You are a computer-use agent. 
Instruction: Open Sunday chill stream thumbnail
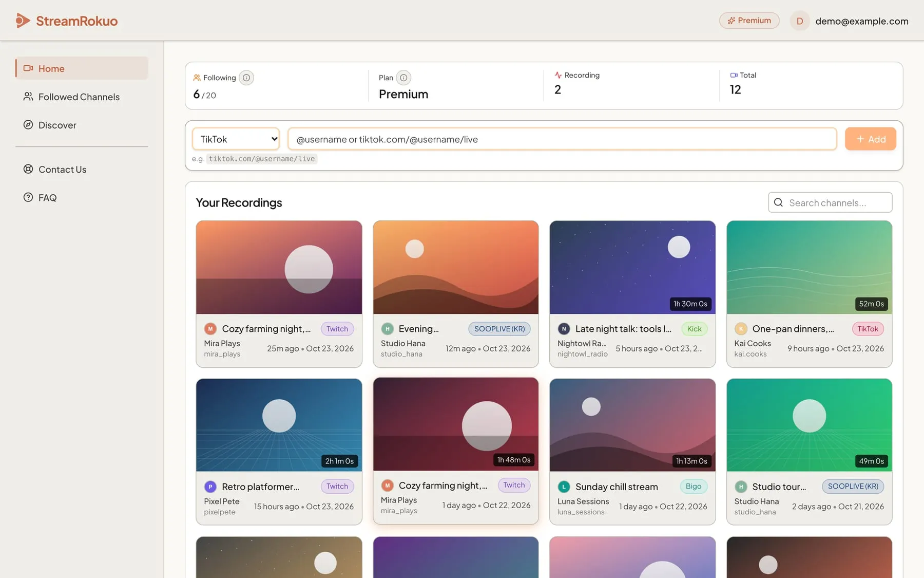pos(632,425)
